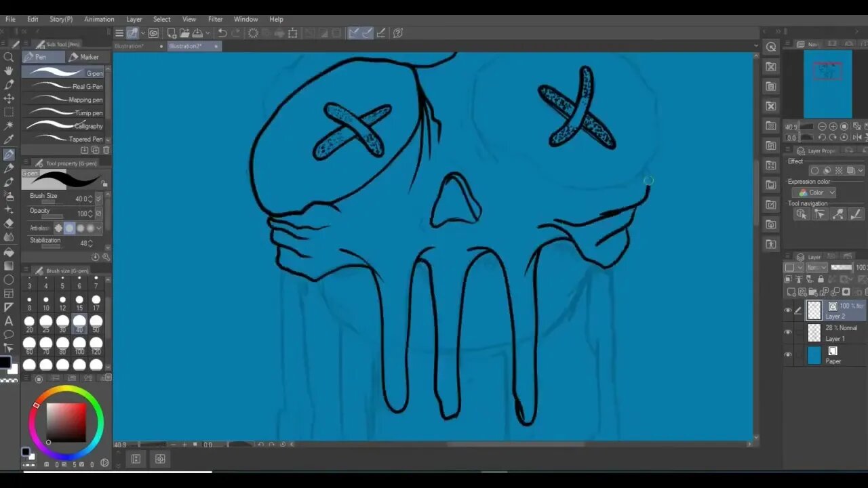Click the Open file folder icon

point(184,33)
